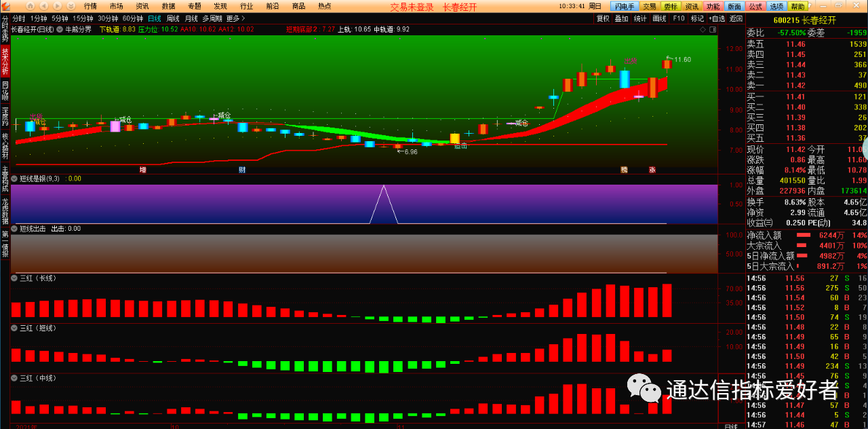Click the 返回 return button
Viewport: 868px width, 429px height.
click(735, 18)
